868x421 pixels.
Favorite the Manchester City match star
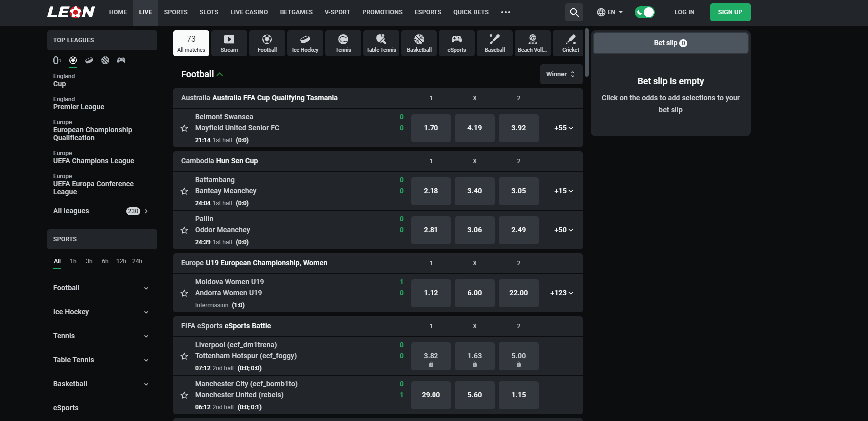coord(184,395)
